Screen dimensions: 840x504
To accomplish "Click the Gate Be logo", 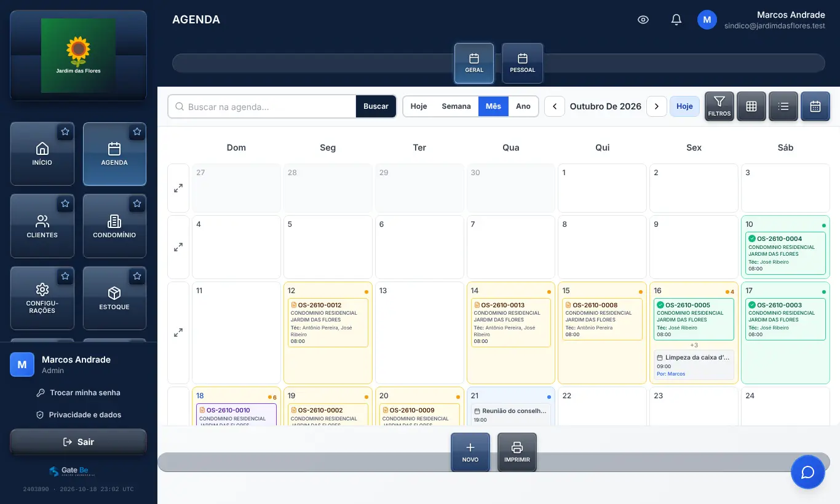I will click(73, 471).
